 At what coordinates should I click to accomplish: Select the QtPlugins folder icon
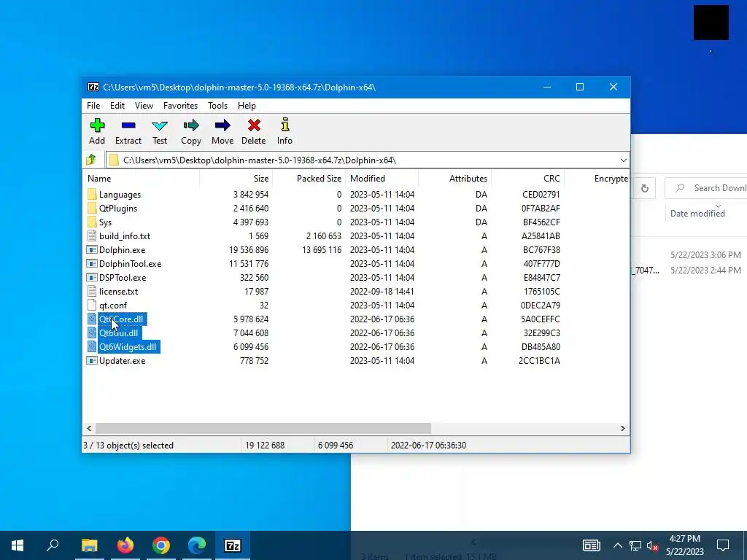coord(92,208)
